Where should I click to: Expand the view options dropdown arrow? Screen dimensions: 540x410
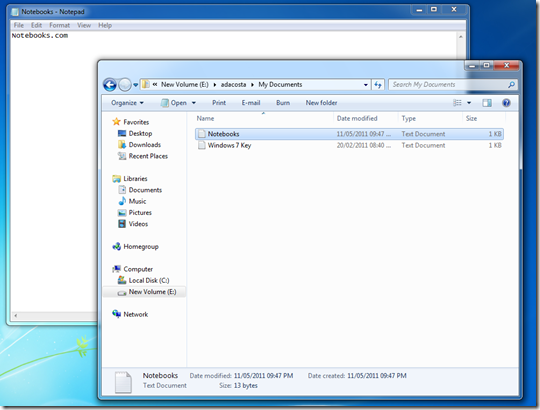[469, 103]
